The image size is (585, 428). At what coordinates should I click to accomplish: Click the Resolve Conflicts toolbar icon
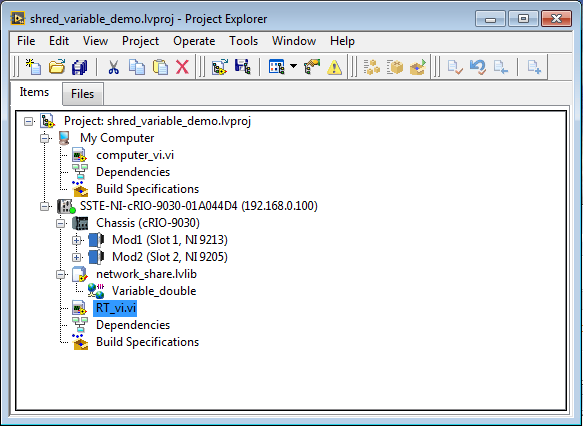[x=312, y=67]
